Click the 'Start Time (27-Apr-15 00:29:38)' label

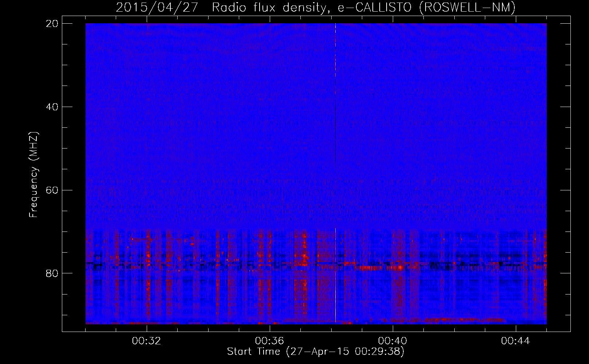pos(316,352)
